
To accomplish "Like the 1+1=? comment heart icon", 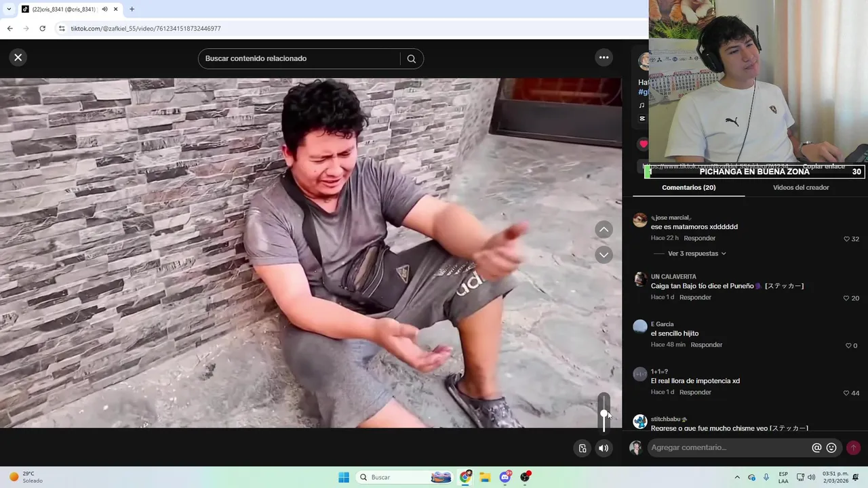I will tap(846, 393).
